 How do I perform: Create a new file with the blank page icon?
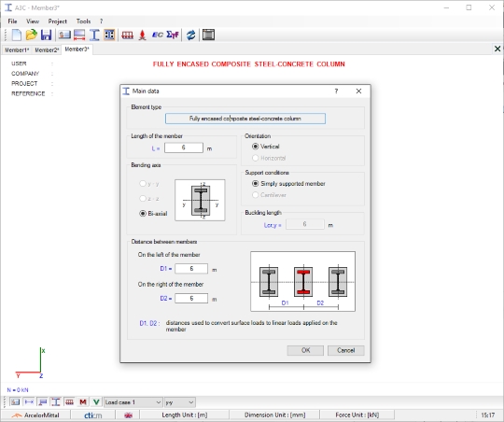point(17,35)
